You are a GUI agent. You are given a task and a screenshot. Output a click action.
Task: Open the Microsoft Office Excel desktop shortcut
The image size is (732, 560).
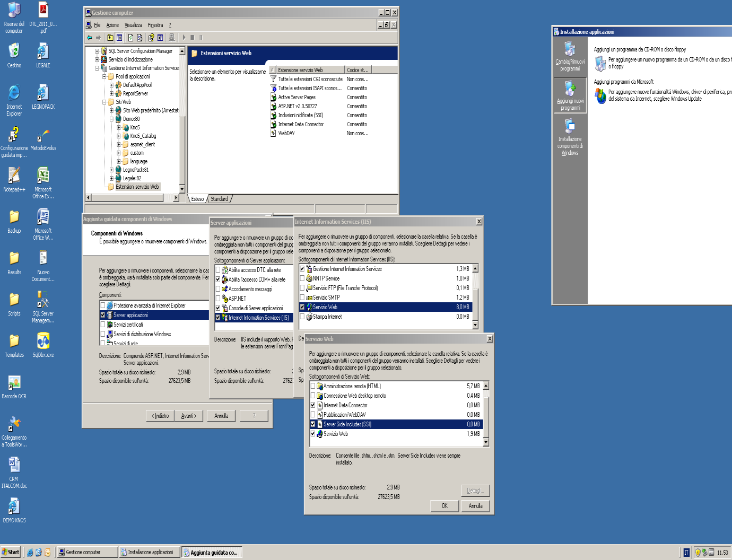[x=43, y=183]
